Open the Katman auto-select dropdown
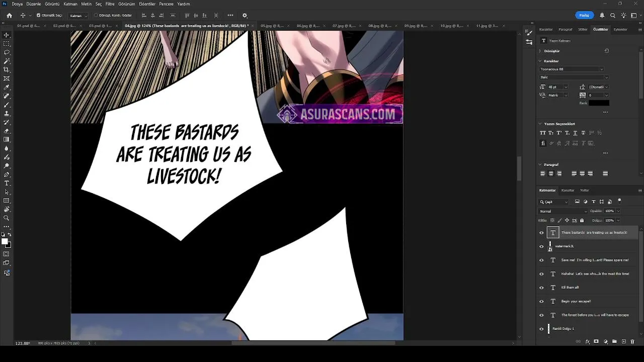The image size is (644, 362). pyautogui.click(x=78, y=16)
